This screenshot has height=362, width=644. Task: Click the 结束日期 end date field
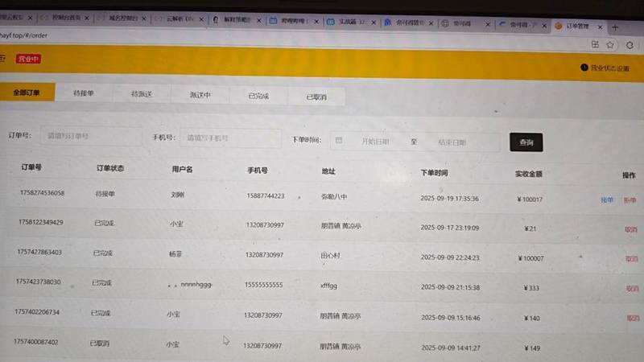pyautogui.click(x=452, y=142)
